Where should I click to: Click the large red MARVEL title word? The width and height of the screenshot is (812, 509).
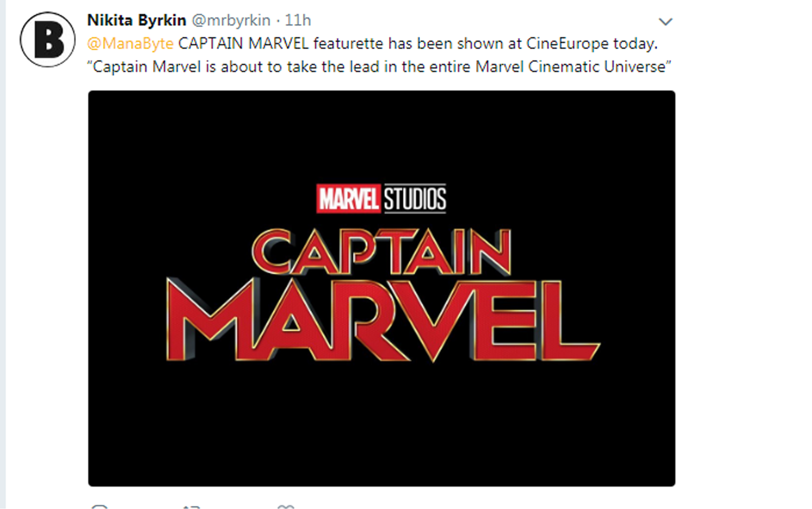pyautogui.click(x=381, y=320)
